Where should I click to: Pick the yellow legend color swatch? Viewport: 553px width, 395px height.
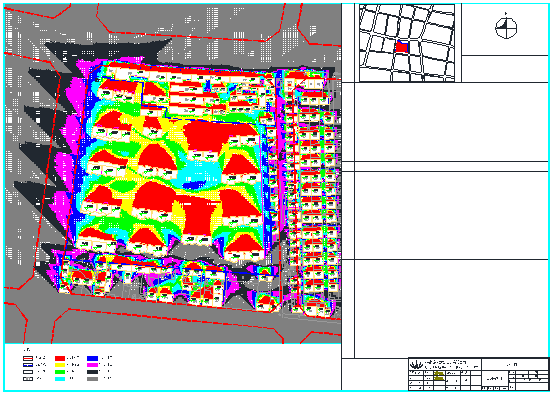pos(60,365)
